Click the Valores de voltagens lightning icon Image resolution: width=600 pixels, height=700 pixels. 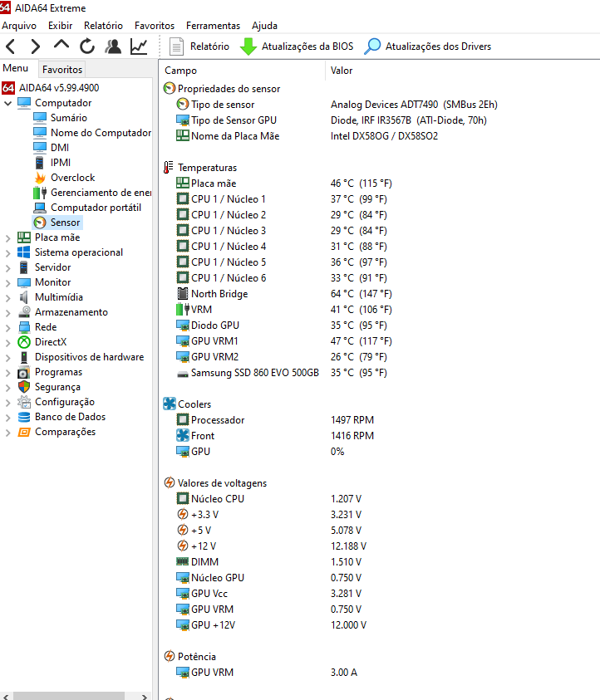pos(170,482)
